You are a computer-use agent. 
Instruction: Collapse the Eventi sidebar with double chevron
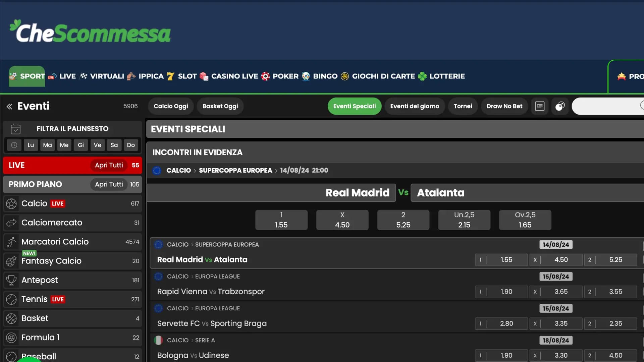pos(9,107)
